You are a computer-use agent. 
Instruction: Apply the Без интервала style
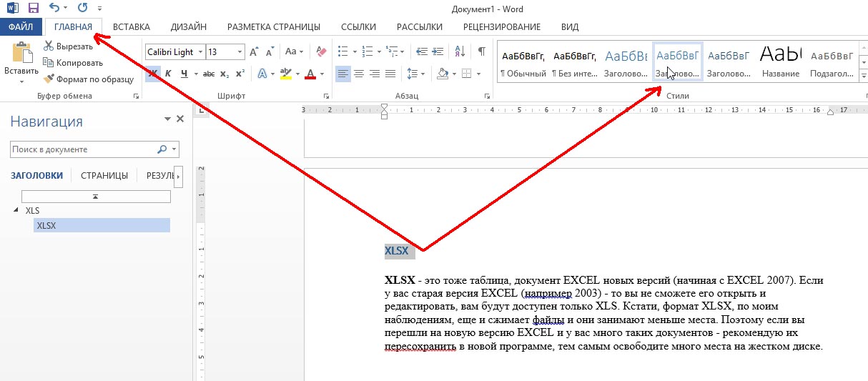[576, 62]
